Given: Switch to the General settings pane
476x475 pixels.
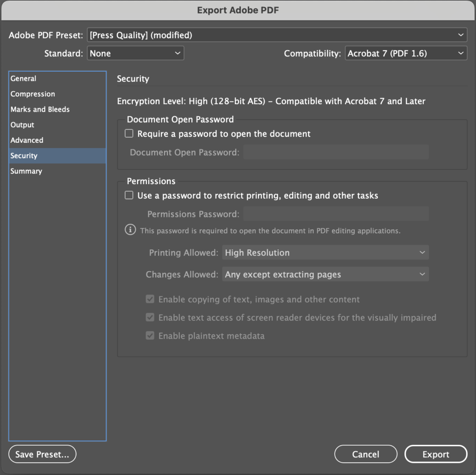Looking at the screenshot, I should (23, 78).
